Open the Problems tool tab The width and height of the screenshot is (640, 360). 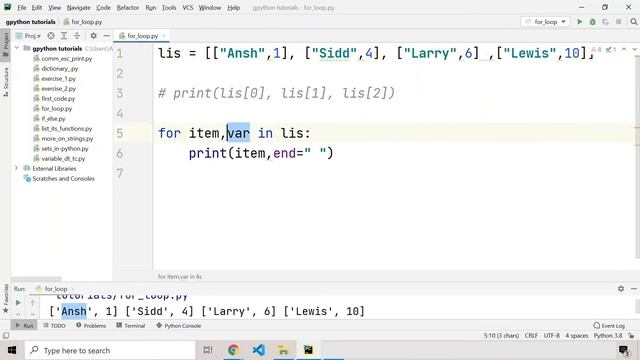[x=91, y=325]
